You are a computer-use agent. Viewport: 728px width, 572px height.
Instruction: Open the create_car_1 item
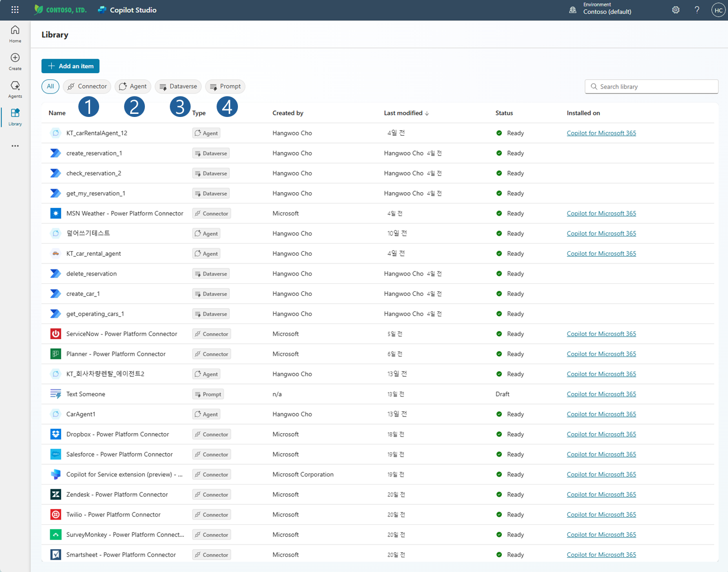point(83,294)
